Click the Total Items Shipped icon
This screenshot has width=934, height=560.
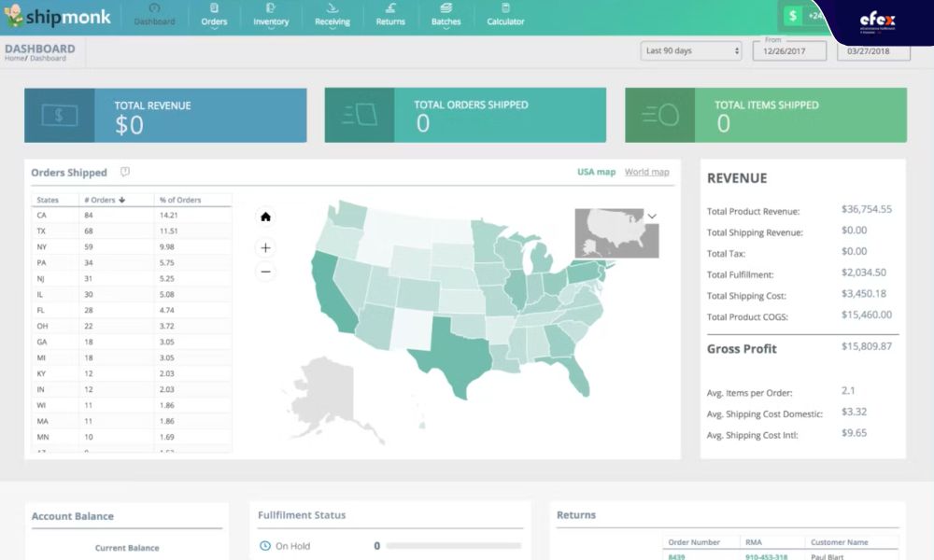pos(660,115)
